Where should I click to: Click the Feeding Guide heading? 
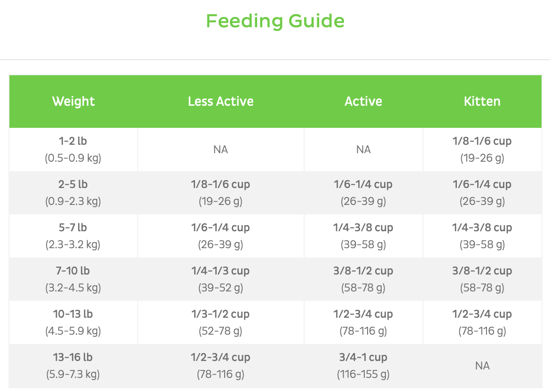coord(275,21)
